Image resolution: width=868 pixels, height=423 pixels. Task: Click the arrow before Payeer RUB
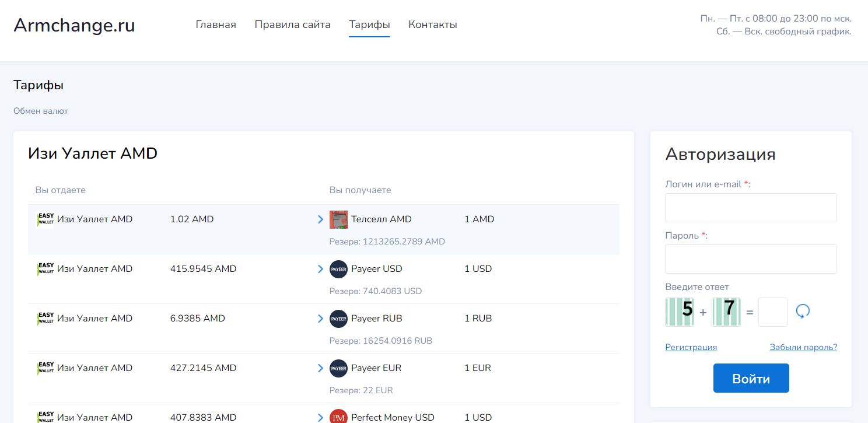tap(320, 319)
